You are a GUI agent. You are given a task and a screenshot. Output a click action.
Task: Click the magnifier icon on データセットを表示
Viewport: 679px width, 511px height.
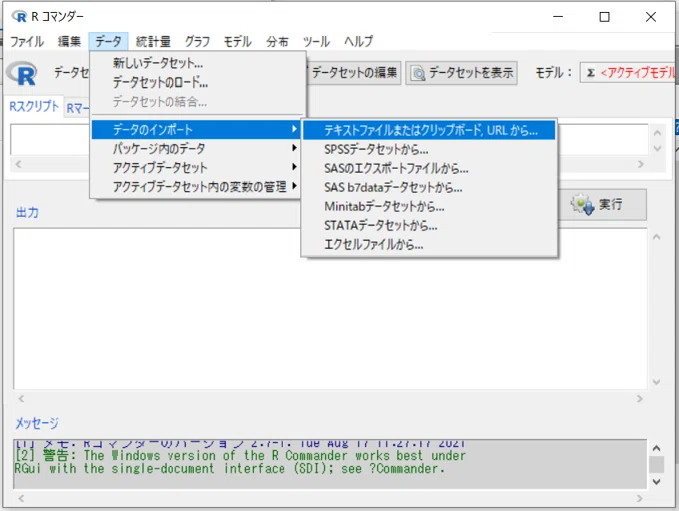[418, 73]
